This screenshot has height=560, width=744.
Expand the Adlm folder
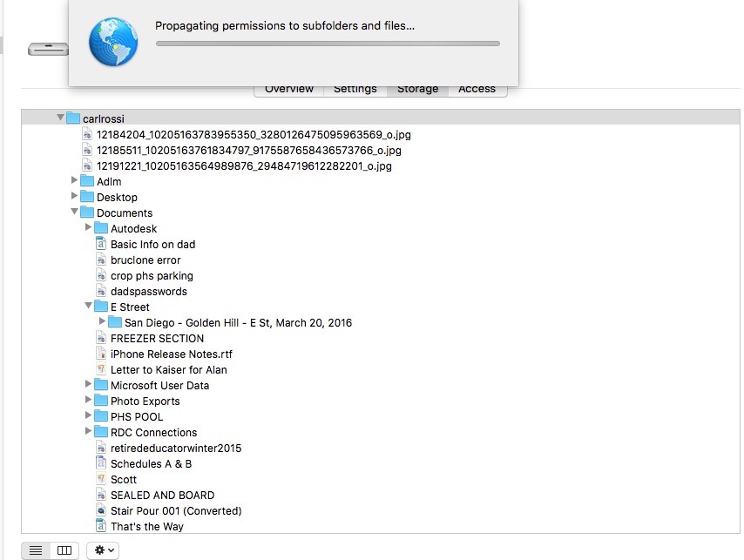click(74, 179)
